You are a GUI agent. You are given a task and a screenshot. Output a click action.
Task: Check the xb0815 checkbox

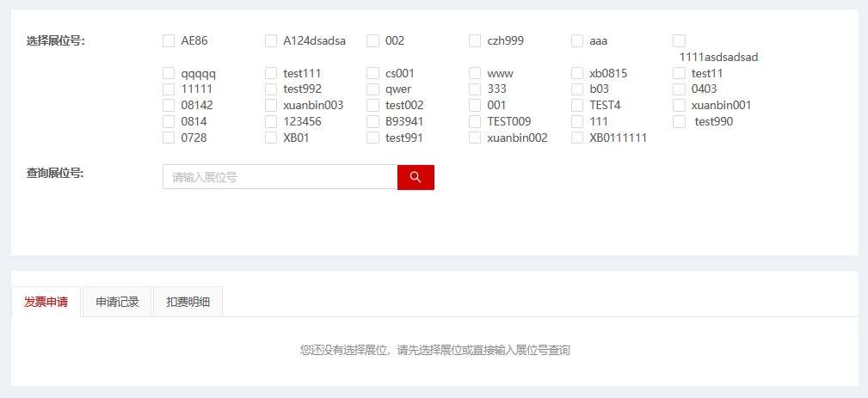tap(577, 73)
